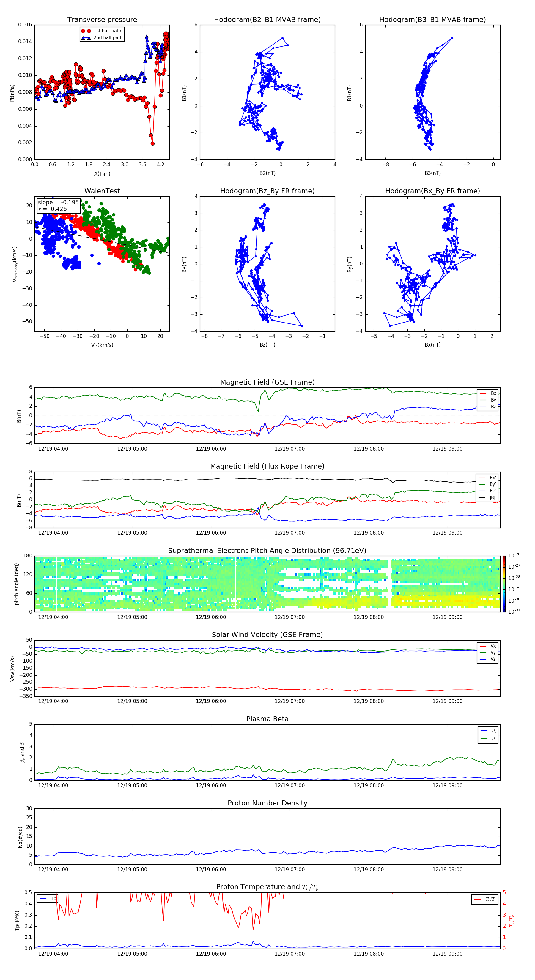535x980 pixels.
Task: Click the "V_A(km/s)" x-axis label
Action: click(102, 345)
